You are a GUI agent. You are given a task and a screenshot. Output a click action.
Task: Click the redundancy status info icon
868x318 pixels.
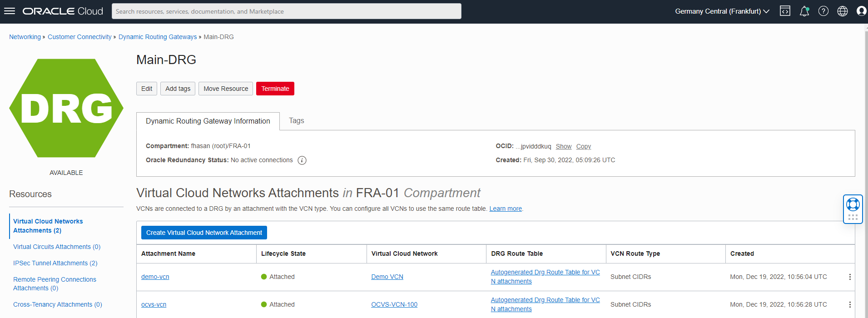pos(302,160)
